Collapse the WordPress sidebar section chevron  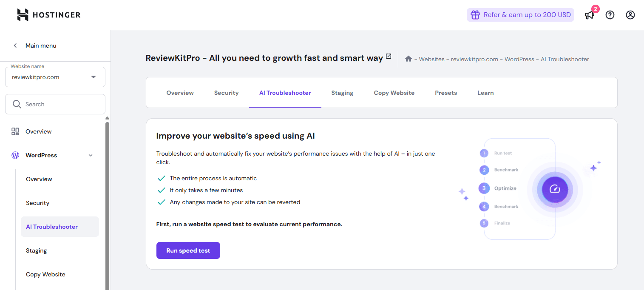(x=91, y=155)
